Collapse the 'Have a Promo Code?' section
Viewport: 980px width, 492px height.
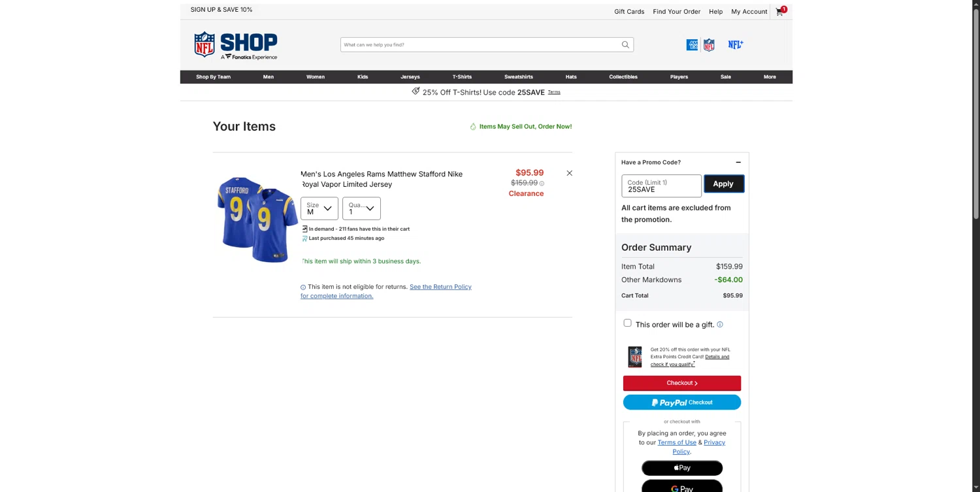(738, 162)
